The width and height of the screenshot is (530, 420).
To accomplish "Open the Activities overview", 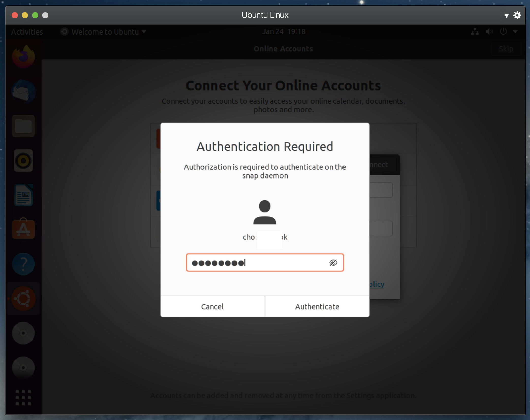I will tap(27, 32).
